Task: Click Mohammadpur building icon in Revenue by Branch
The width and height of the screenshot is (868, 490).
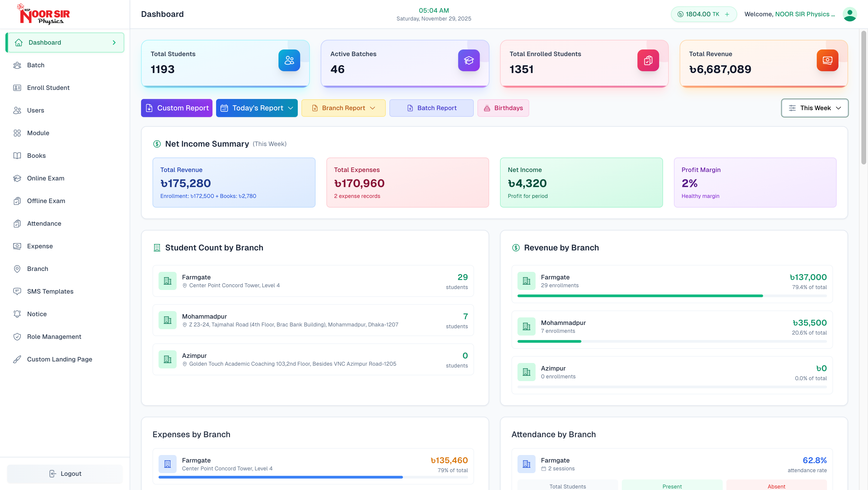Action: coord(526,326)
